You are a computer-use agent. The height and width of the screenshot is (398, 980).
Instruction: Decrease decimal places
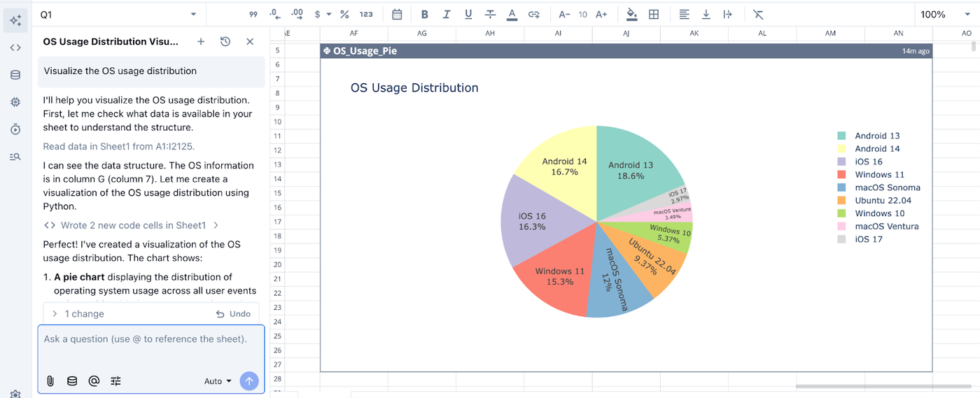(274, 14)
